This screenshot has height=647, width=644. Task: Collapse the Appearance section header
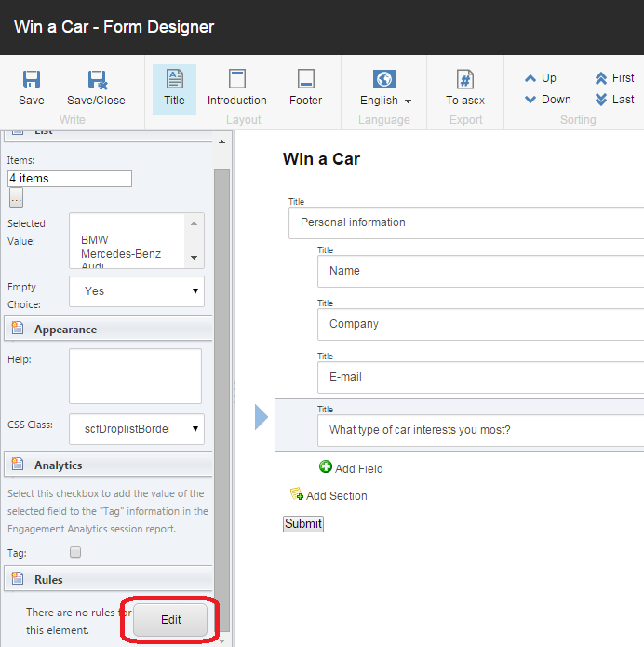pyautogui.click(x=65, y=330)
